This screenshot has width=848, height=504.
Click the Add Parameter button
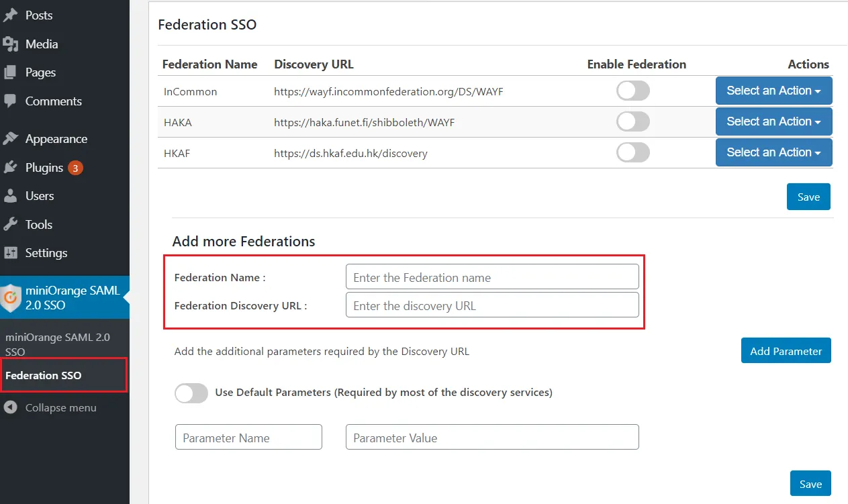pos(786,350)
